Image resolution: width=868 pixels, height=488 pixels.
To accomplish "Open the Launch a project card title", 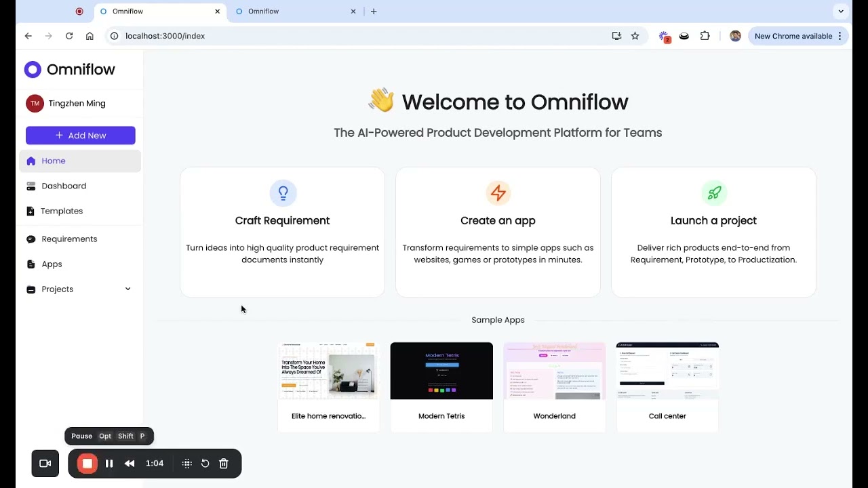I will coord(713,220).
